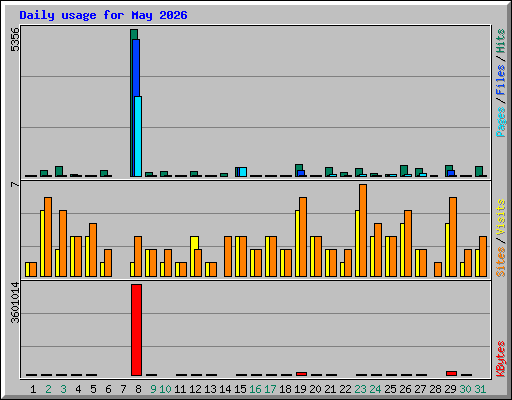Click green day label 2
The height and width of the screenshot is (400, 512).
tap(48, 389)
